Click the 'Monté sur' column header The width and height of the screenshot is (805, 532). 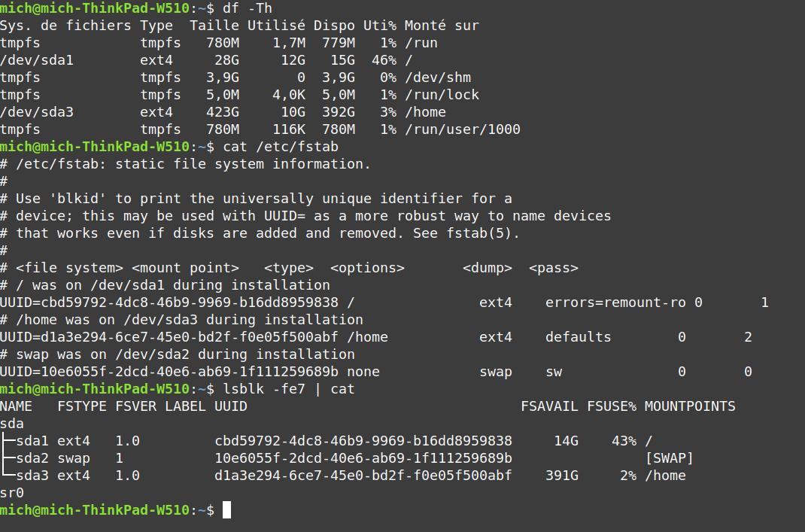[441, 26]
